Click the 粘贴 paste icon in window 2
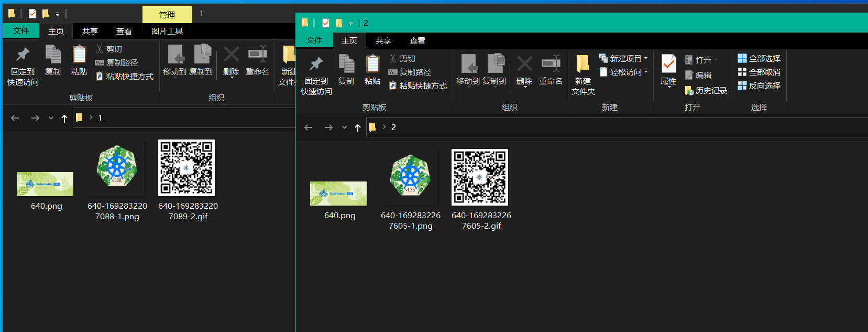This screenshot has height=332, width=868. pyautogui.click(x=372, y=70)
